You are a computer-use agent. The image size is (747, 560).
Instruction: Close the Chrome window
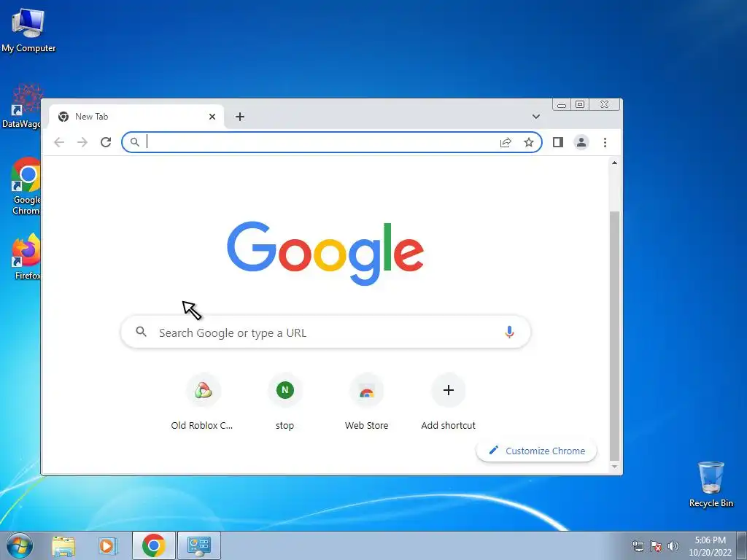[x=605, y=105]
